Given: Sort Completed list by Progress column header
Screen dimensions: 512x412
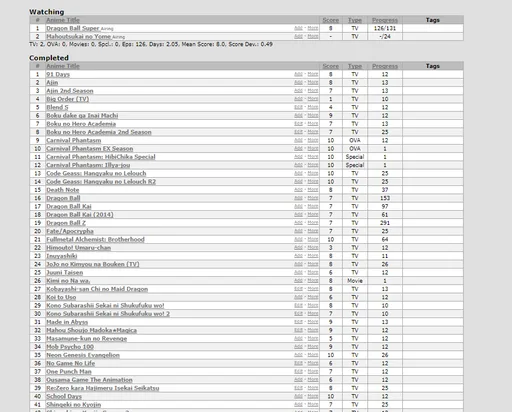Looking at the screenshot, I should (x=385, y=66).
